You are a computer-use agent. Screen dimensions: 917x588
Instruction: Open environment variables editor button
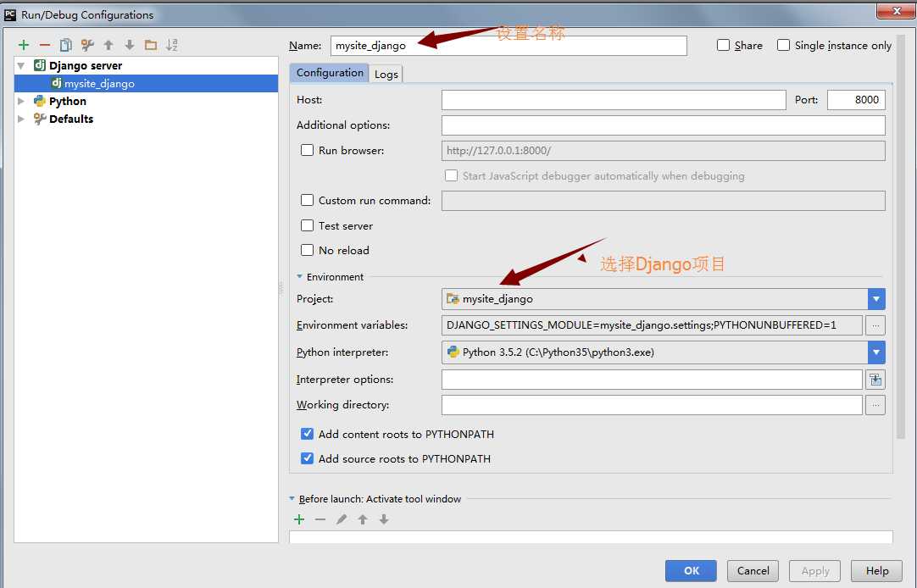[875, 325]
